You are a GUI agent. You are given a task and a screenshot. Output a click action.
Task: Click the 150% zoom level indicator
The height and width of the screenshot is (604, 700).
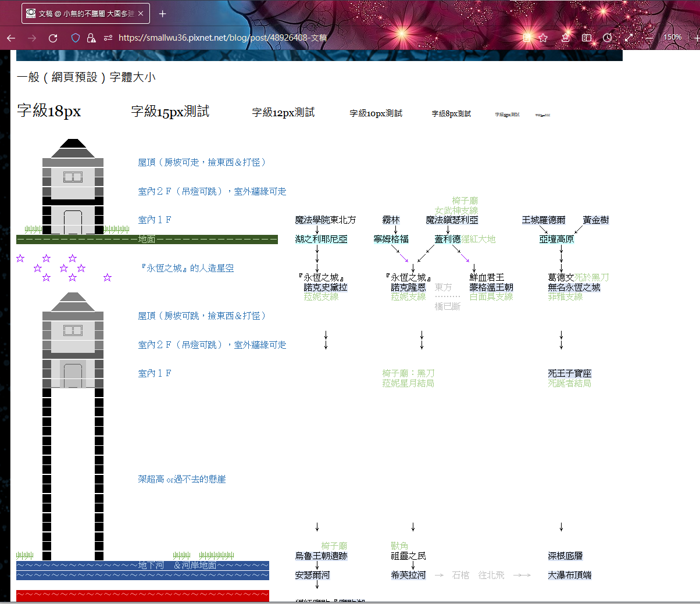point(672,37)
